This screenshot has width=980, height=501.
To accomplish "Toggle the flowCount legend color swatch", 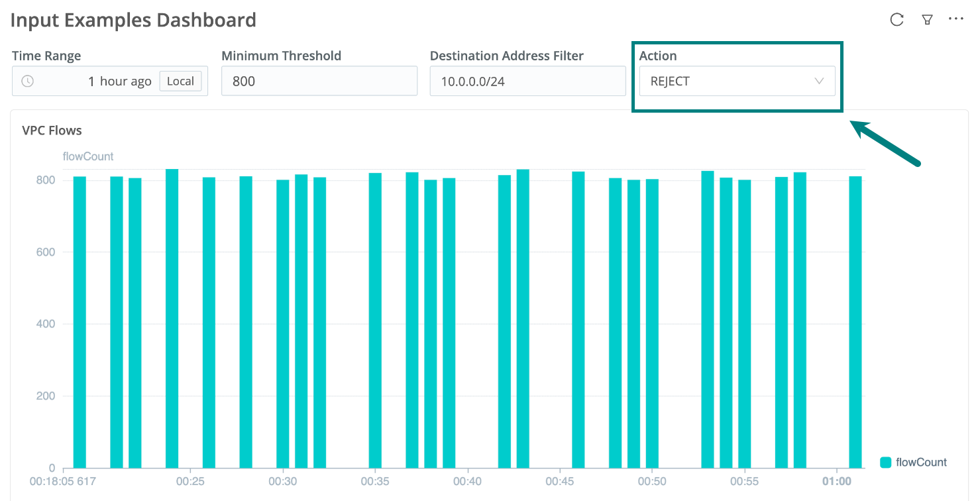I will pos(885,463).
